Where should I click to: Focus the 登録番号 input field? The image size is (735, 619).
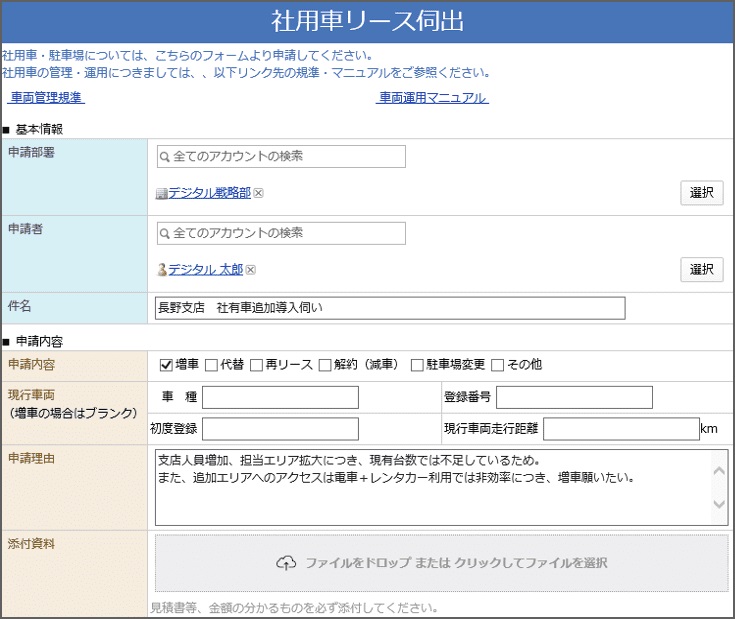574,397
